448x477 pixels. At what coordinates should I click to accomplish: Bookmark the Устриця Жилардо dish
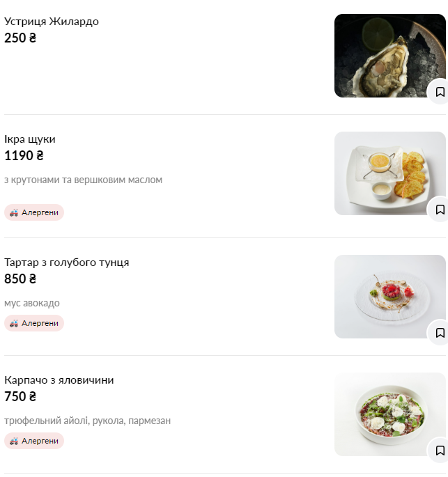(439, 92)
